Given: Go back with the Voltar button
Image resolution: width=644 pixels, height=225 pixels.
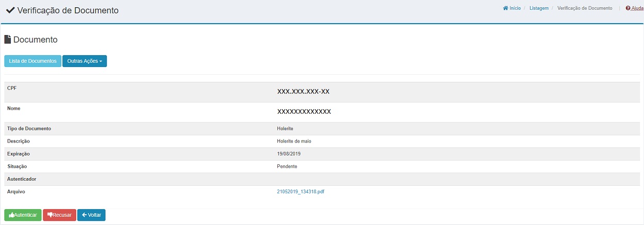Looking at the screenshot, I should click(x=91, y=215).
